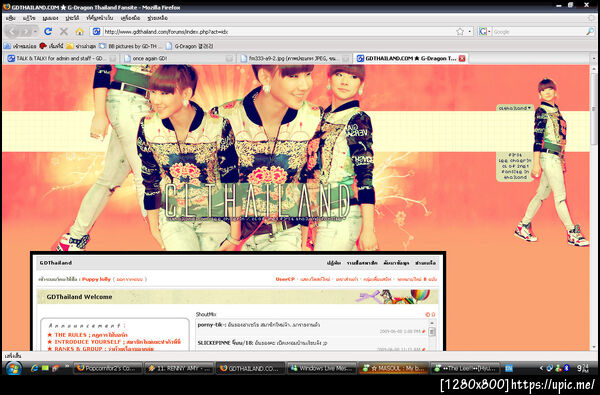The width and height of the screenshot is (600, 395).
Task: Open 'INTRODUCE YOURSELF' announcement link
Action: coord(117,342)
